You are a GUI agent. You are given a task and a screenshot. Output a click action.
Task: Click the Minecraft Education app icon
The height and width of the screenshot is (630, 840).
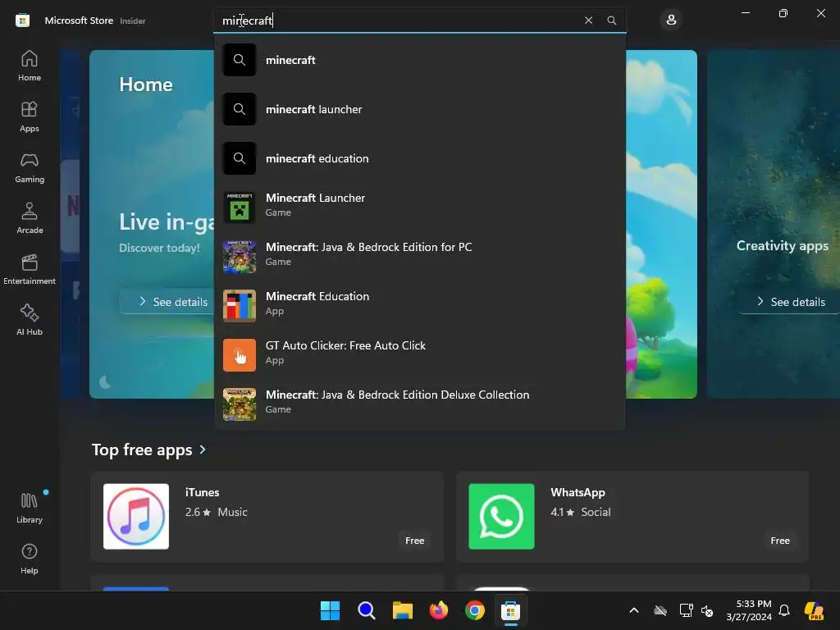pyautogui.click(x=240, y=306)
